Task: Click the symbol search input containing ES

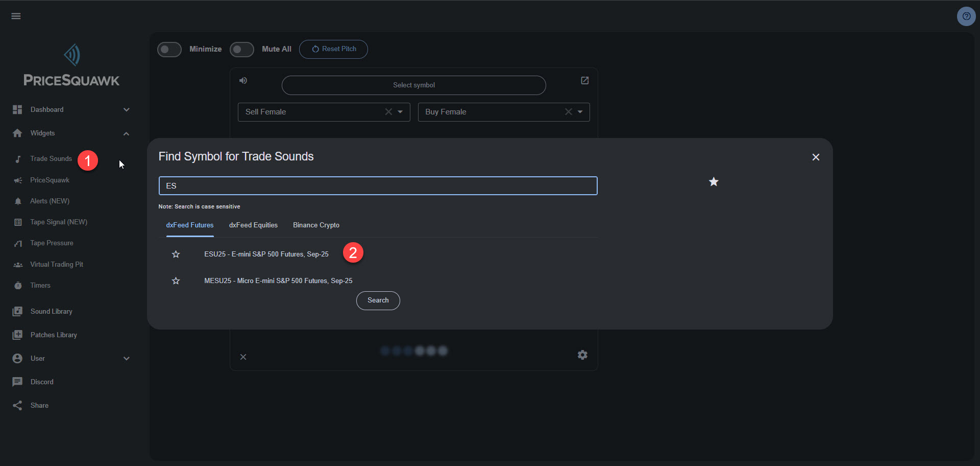Action: [x=378, y=185]
